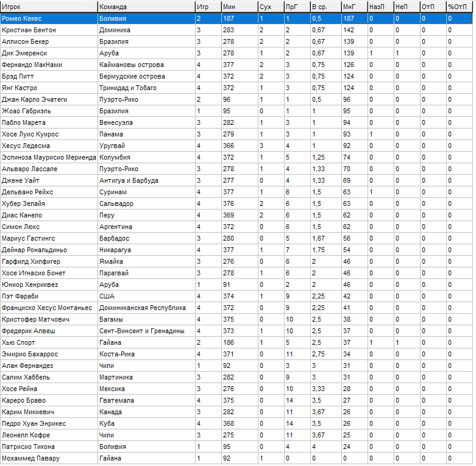This screenshot has height=466, width=476.
Task: Sort by the Игр column header
Action: tap(207, 6)
